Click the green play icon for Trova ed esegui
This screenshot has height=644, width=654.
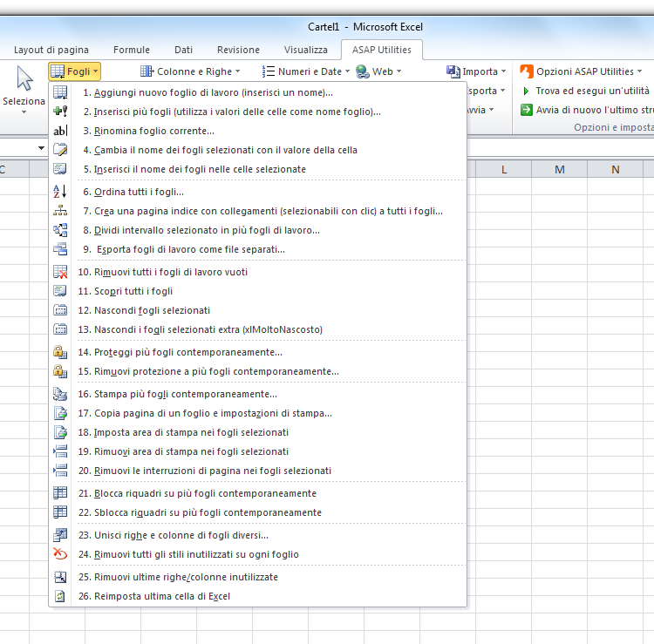coord(527,91)
